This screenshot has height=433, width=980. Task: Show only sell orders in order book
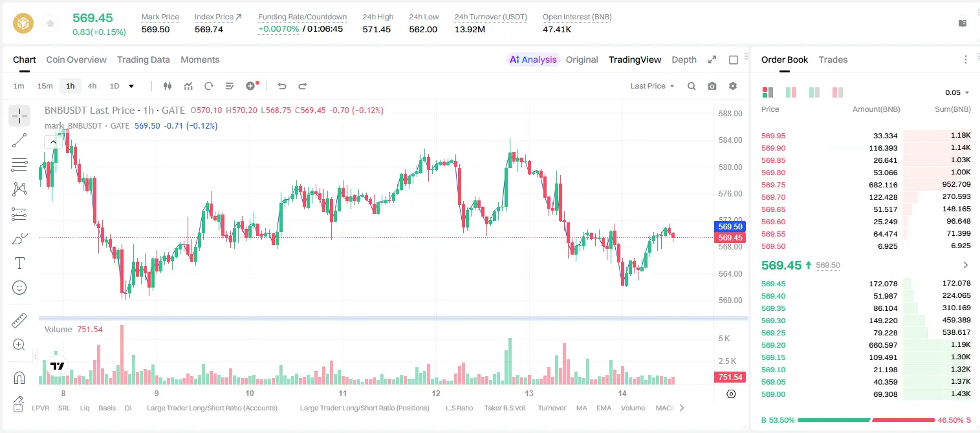[837, 92]
